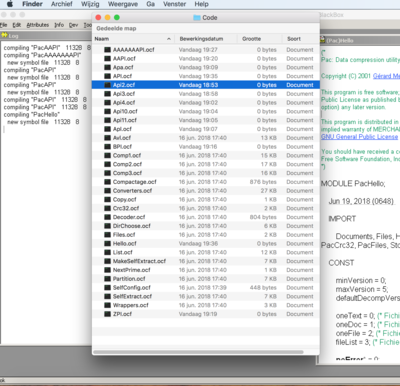400x386 pixels.
Task: Click Gedeelde map label
Action: point(116,28)
